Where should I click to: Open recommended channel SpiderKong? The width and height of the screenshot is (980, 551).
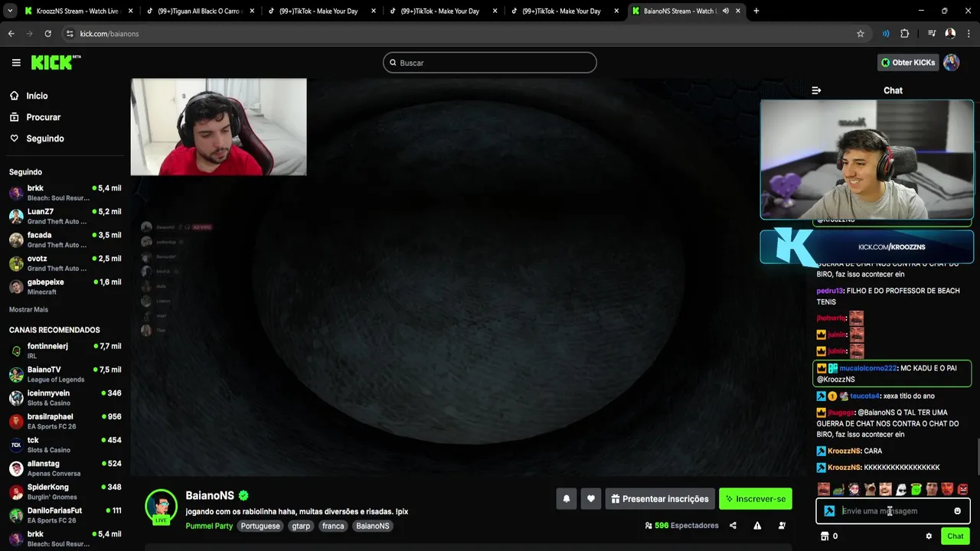tap(65, 492)
